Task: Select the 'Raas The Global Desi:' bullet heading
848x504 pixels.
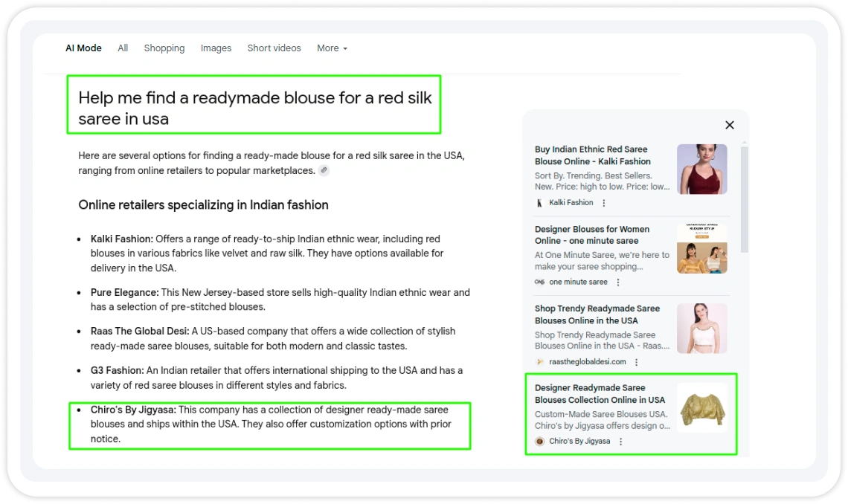Action: 140,331
